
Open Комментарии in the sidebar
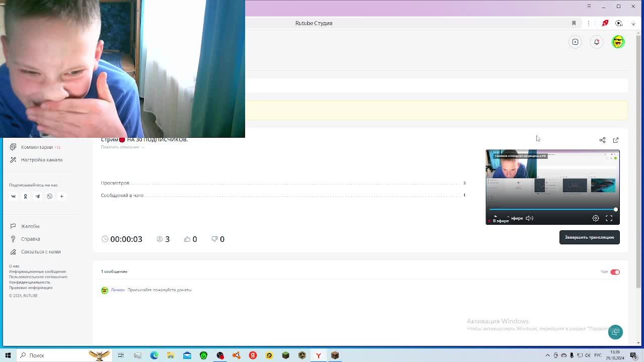[37, 147]
